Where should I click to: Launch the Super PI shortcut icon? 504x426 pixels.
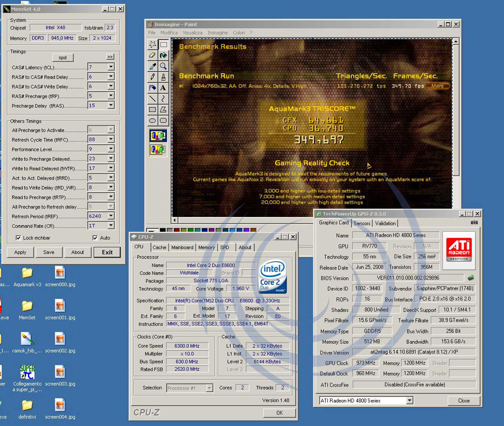click(x=28, y=378)
